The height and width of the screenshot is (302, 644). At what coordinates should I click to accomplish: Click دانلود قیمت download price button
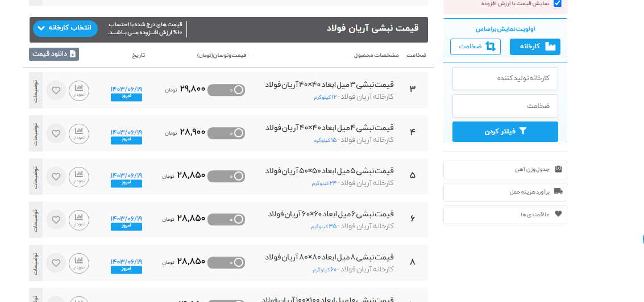(54, 54)
